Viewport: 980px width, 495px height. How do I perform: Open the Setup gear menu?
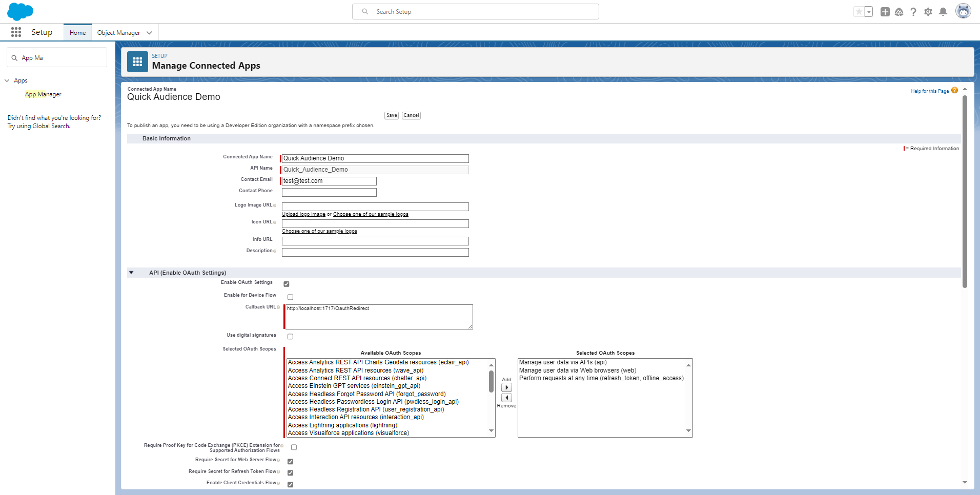click(x=928, y=11)
